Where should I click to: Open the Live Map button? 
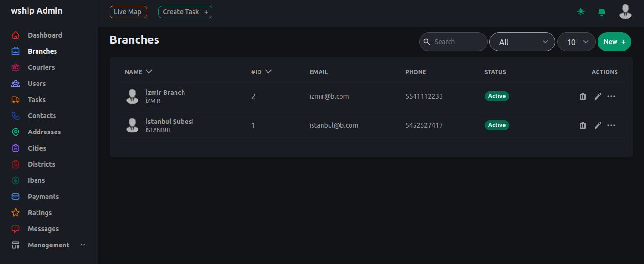pos(128,12)
